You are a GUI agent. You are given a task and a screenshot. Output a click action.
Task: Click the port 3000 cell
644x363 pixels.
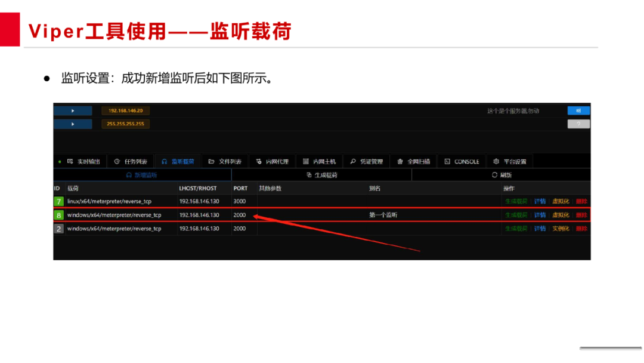[x=240, y=201]
